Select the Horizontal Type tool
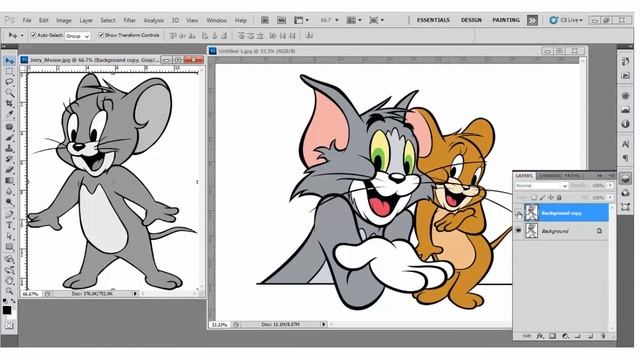The width and height of the screenshot is (640, 360). [9, 225]
